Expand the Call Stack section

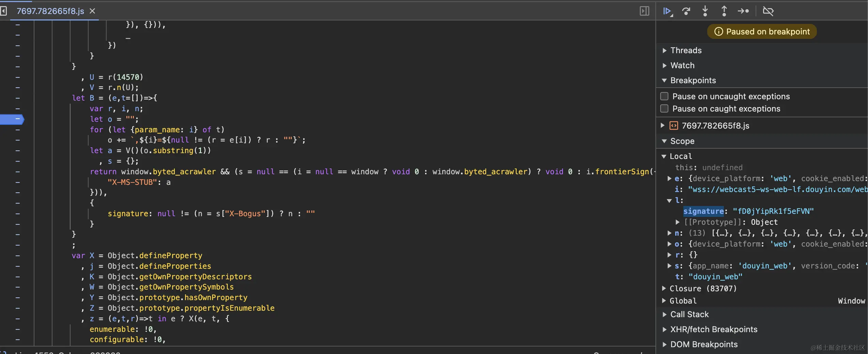[665, 314]
